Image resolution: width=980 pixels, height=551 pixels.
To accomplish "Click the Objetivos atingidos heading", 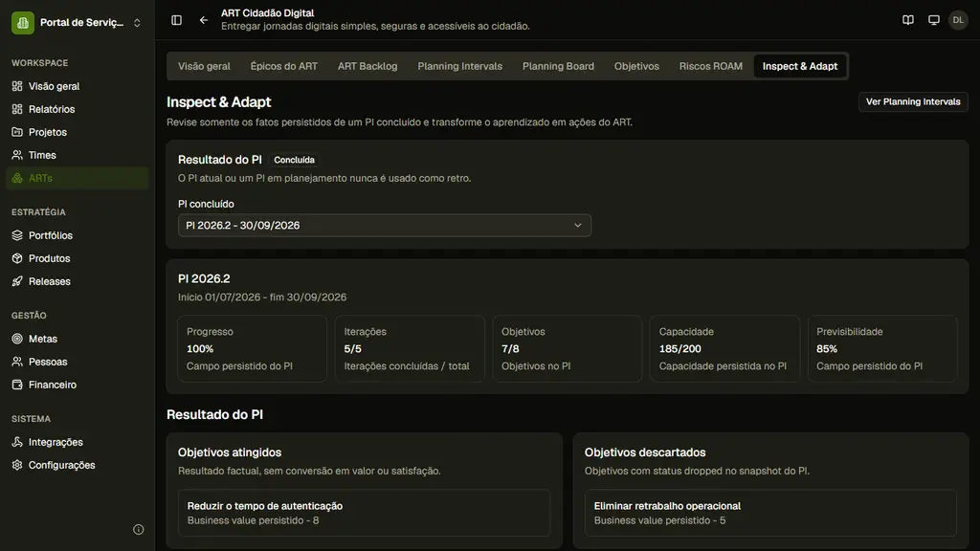I will tap(230, 452).
